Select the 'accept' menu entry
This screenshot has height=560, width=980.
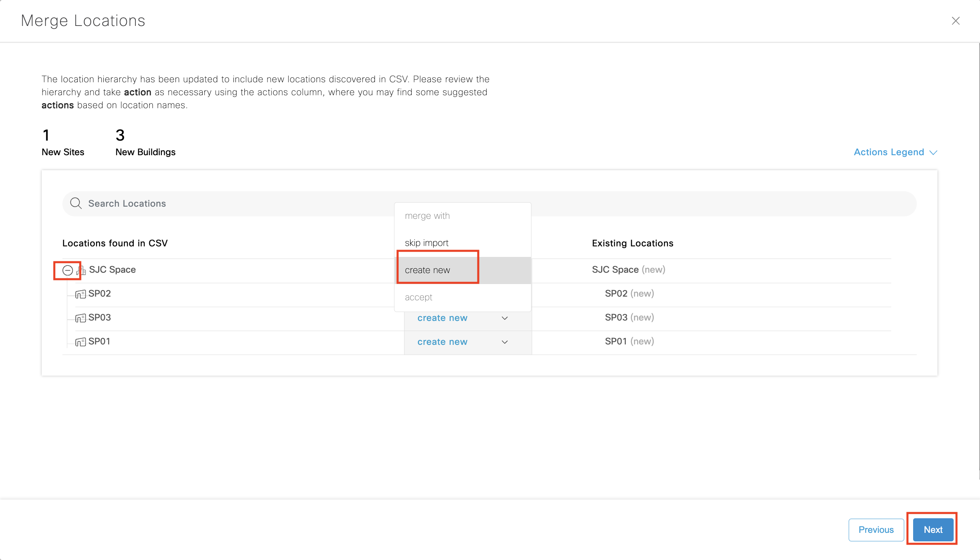[x=418, y=297]
